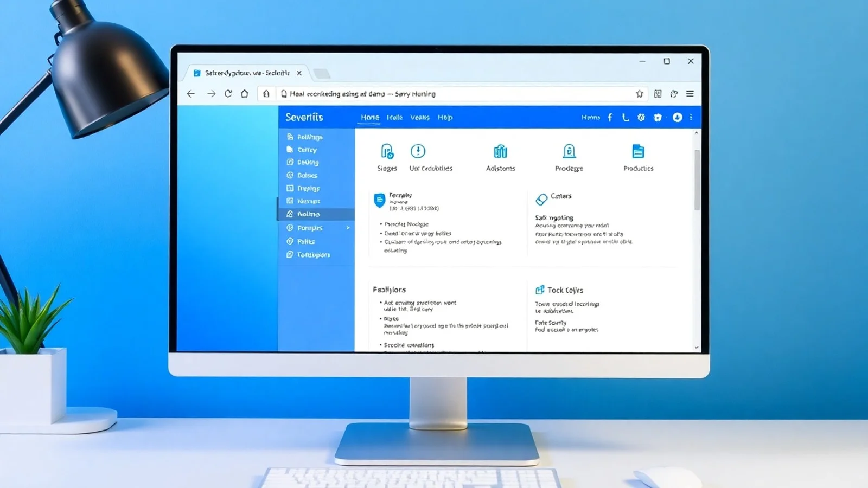Click the browser forward arrow
Viewport: 868px width, 488px height.
tap(211, 94)
